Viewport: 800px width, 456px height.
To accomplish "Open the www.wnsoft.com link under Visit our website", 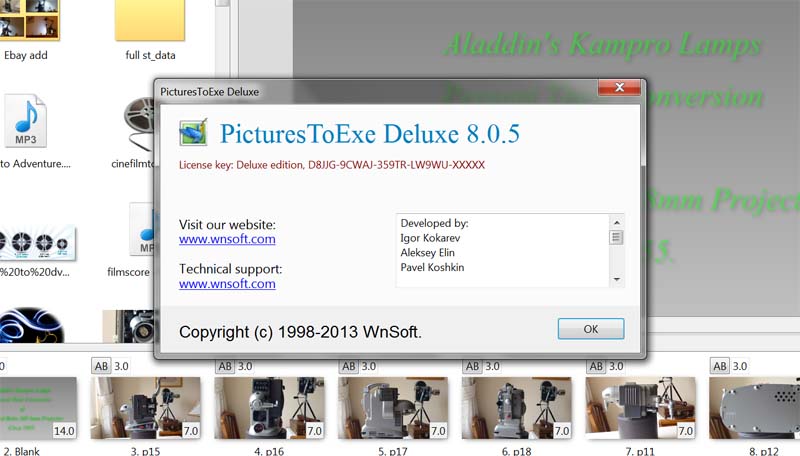I will click(x=227, y=239).
